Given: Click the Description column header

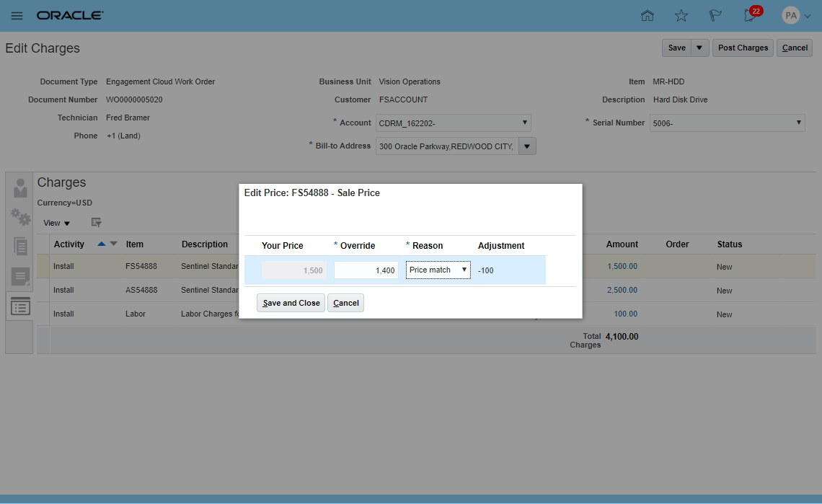Looking at the screenshot, I should (x=205, y=244).
